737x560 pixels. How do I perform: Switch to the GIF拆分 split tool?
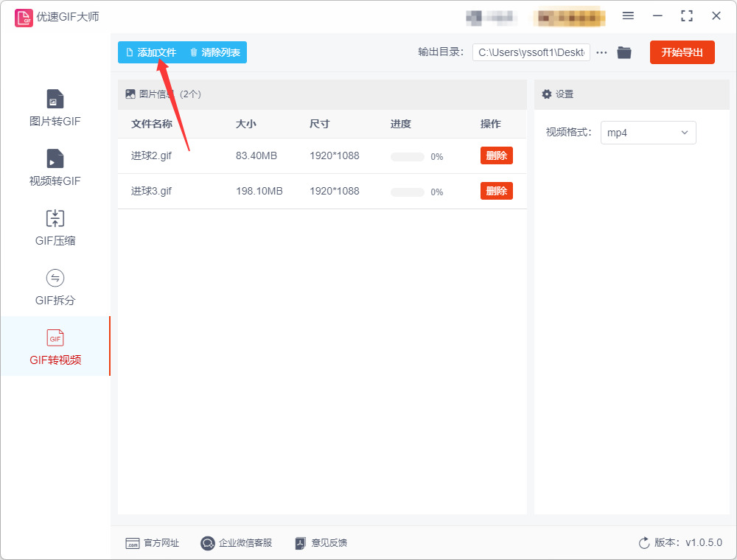55,287
